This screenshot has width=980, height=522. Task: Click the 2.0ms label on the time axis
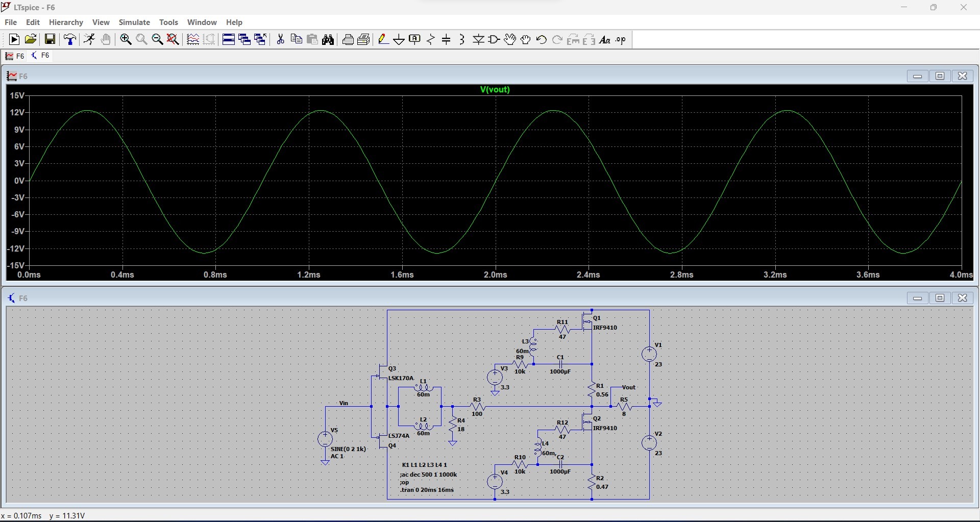tap(495, 275)
